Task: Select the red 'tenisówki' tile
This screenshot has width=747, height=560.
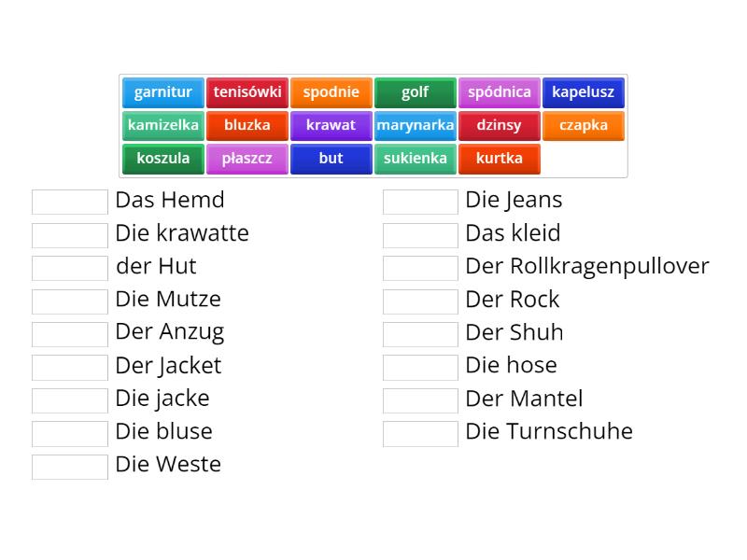Action: tap(247, 92)
